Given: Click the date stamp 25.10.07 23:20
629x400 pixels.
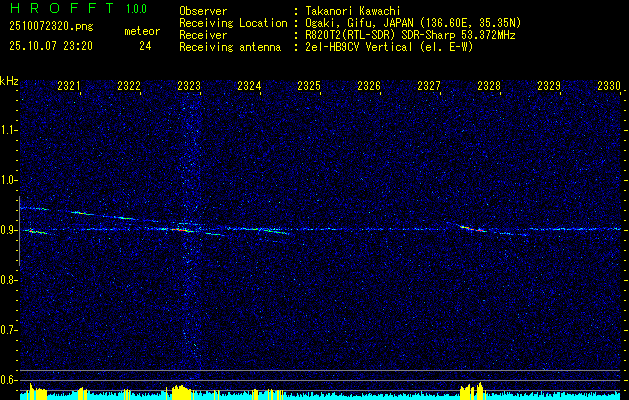Looking at the screenshot, I should 51,46.
